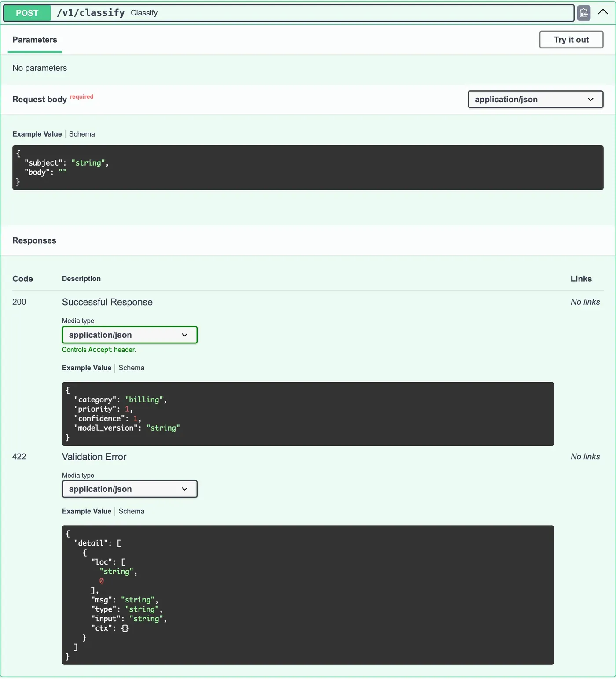Select the request body Example Value tab

(x=37, y=134)
